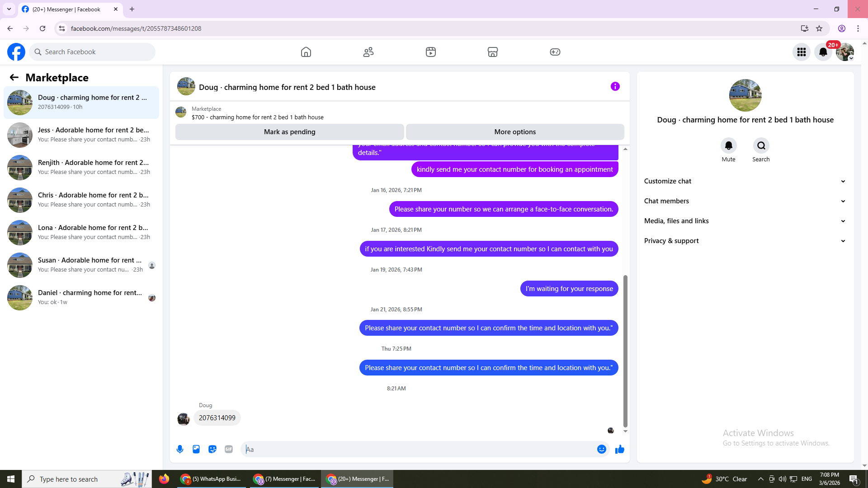Image resolution: width=868 pixels, height=488 pixels.
Task: Click the Mark as pending button
Action: point(289,132)
